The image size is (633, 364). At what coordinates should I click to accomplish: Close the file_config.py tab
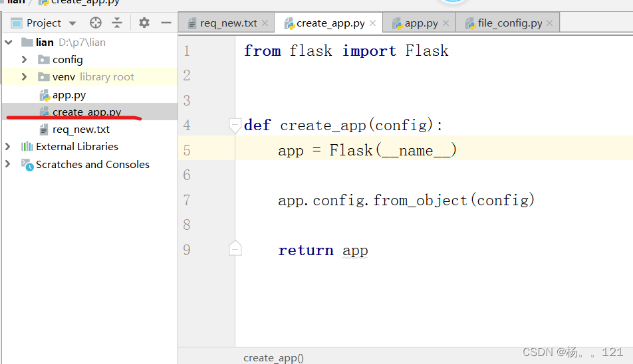click(x=549, y=23)
